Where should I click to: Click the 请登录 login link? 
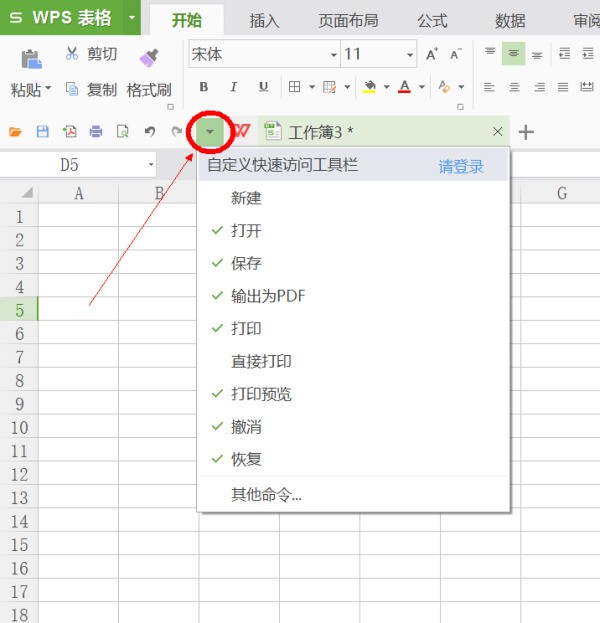[461, 166]
